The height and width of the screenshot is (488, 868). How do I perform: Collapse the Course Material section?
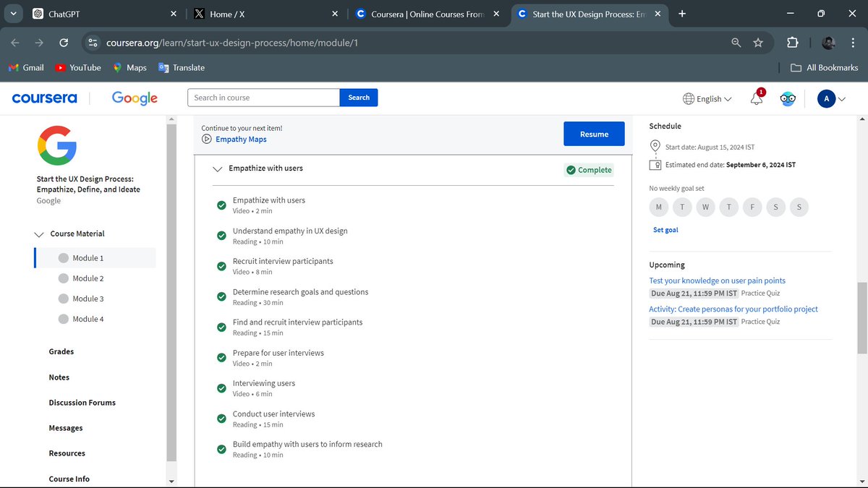69,234
